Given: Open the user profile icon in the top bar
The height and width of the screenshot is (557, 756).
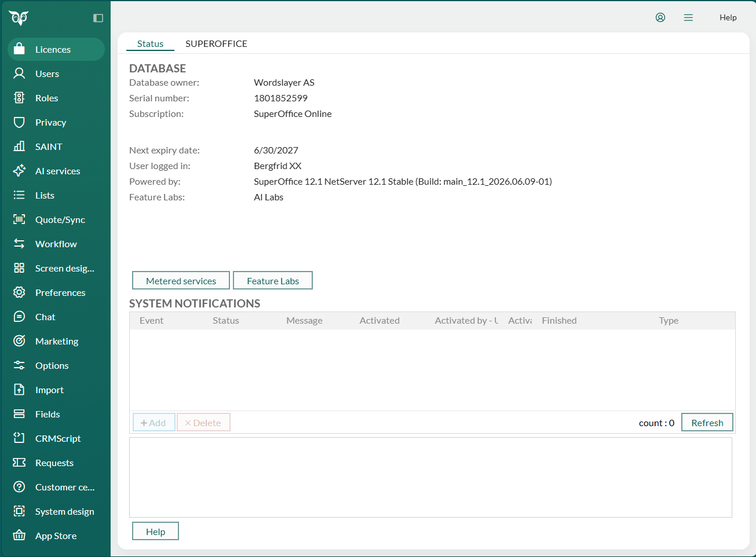Looking at the screenshot, I should tap(660, 17).
